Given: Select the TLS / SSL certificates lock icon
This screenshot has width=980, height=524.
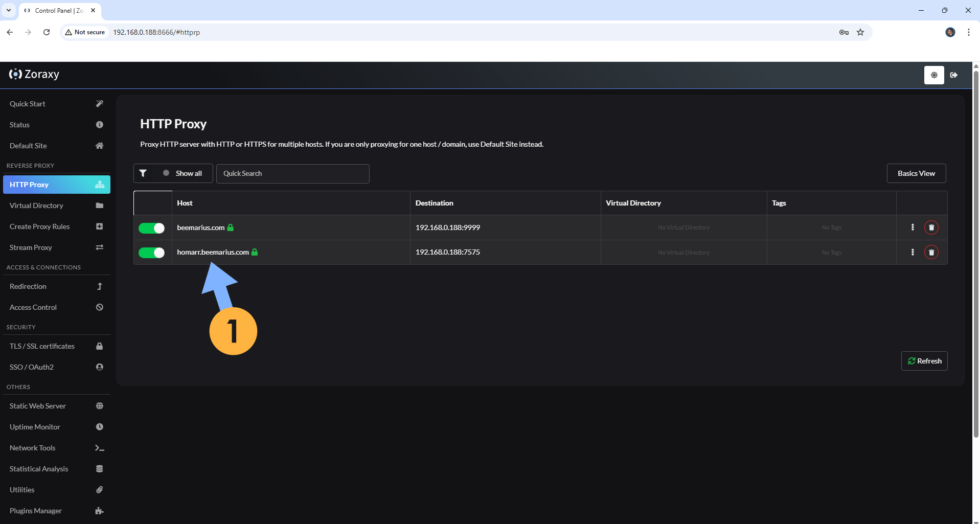Looking at the screenshot, I should 100,346.
